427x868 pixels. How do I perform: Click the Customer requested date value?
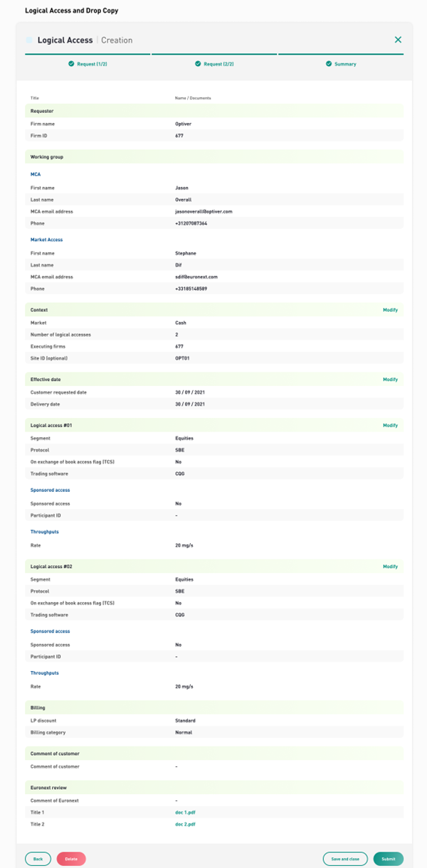[x=190, y=392]
